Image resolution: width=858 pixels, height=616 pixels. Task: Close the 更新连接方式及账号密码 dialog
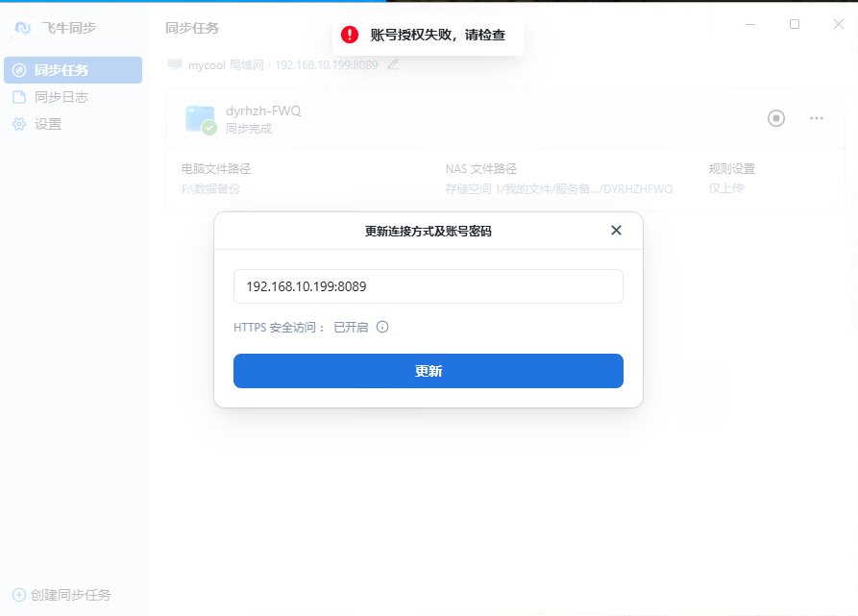[x=616, y=231]
